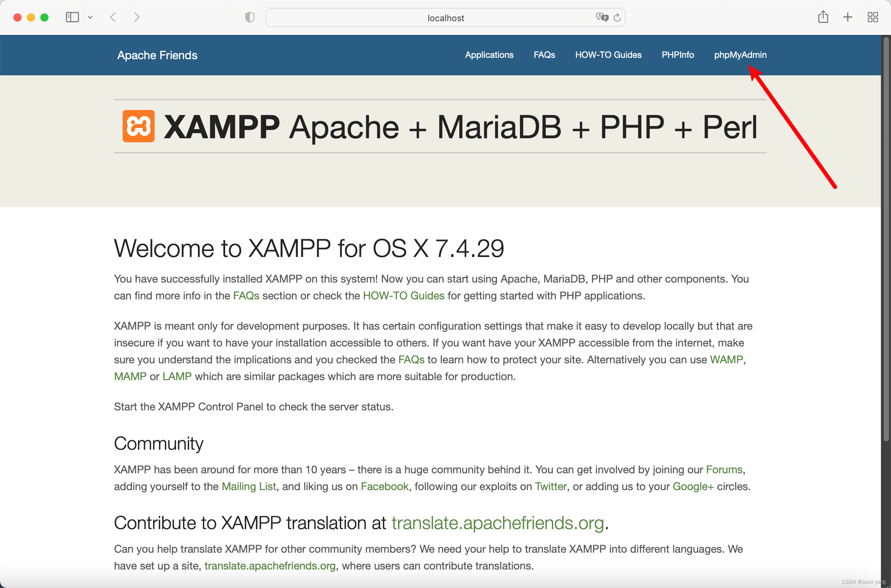The image size is (891, 588).
Task: Show the tab overview grid
Action: coord(872,17)
